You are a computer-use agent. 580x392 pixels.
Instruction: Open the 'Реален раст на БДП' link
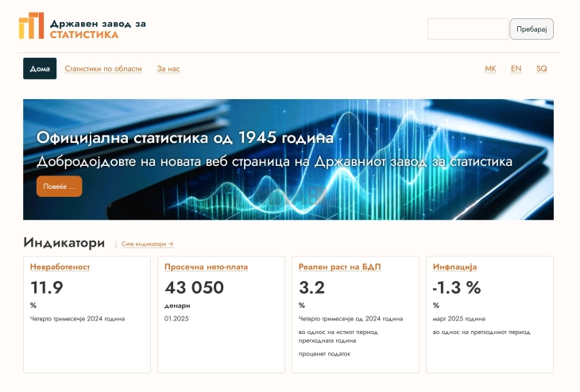pos(339,267)
